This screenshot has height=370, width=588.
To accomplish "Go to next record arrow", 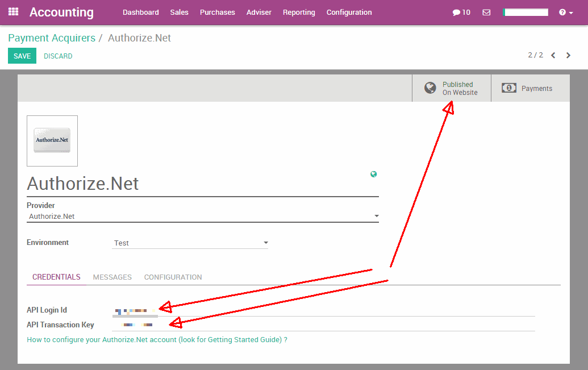I will click(568, 56).
